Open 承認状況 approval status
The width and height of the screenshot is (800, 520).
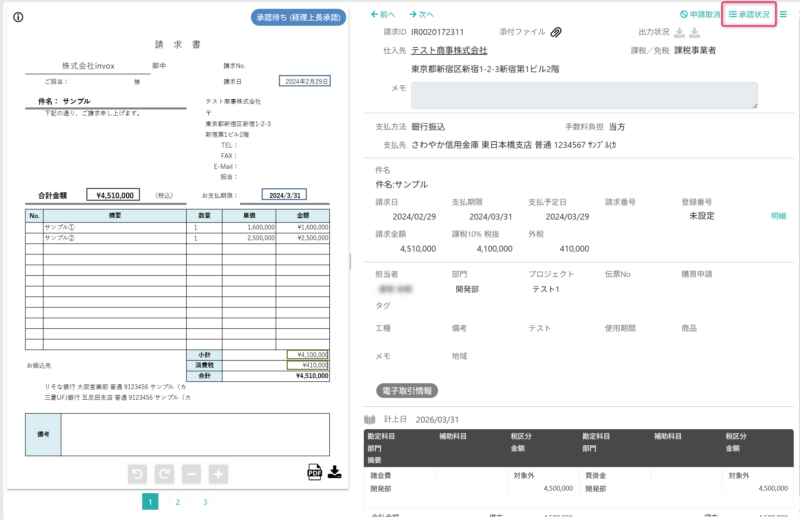pyautogui.click(x=749, y=14)
